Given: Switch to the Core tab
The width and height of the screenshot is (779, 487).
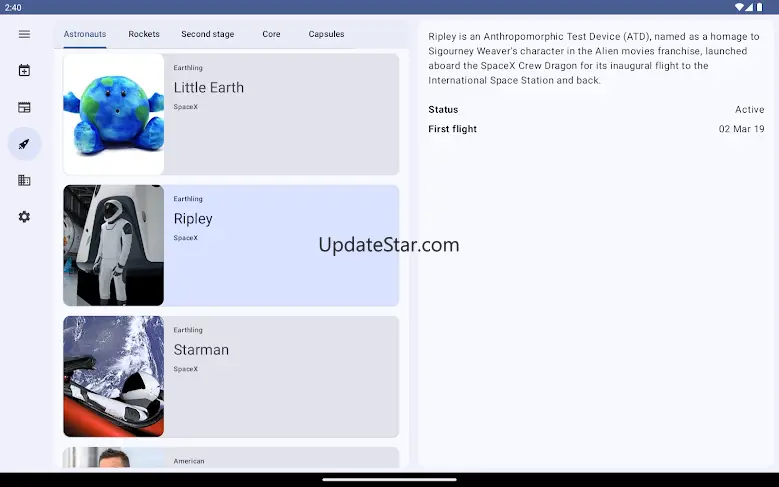Looking at the screenshot, I should (x=271, y=34).
